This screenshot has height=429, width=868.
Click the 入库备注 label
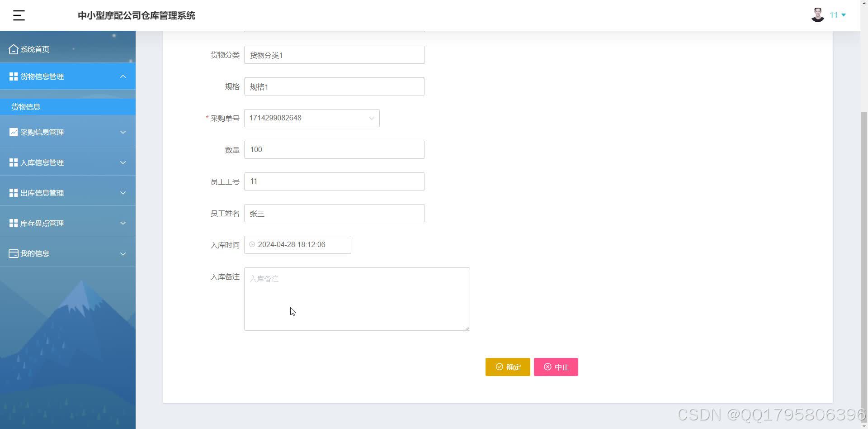[225, 276]
